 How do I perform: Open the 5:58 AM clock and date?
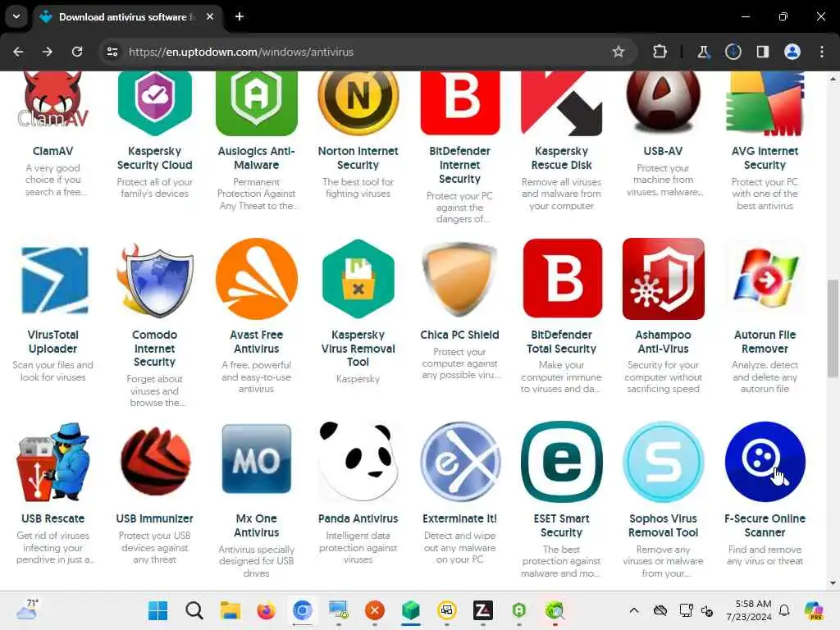pos(748,610)
